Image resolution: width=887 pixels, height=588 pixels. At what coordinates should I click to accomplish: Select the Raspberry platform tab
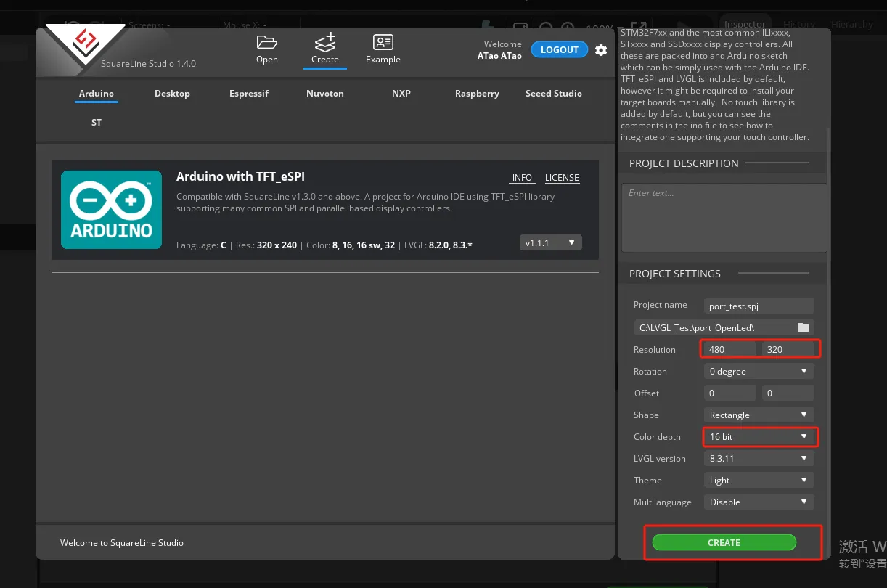pos(477,94)
